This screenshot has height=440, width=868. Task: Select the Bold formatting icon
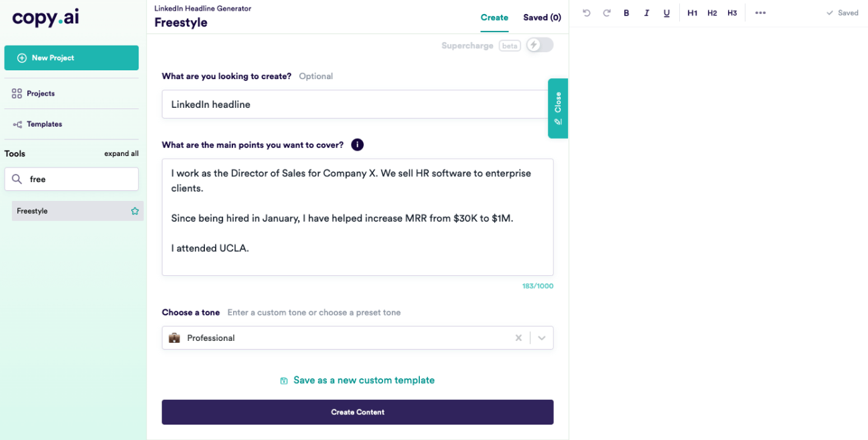pyautogui.click(x=626, y=12)
